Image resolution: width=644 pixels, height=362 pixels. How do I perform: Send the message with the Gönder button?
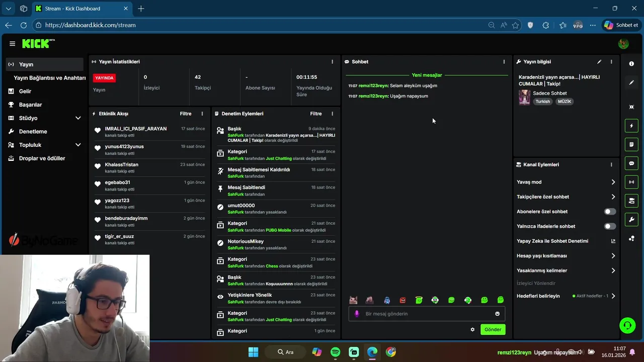(x=493, y=330)
